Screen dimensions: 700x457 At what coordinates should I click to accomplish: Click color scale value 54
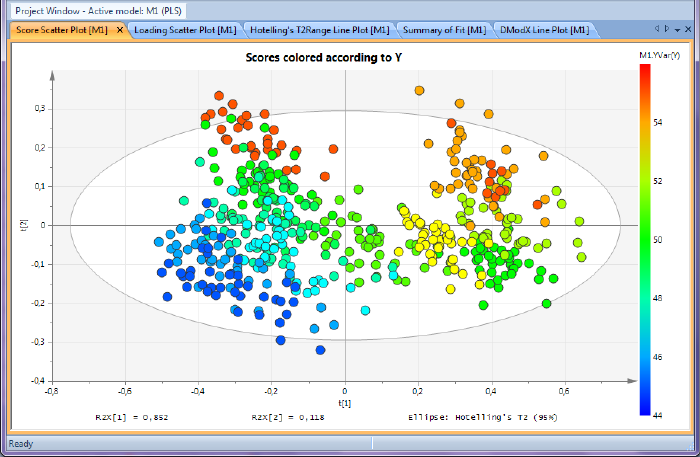pos(658,122)
